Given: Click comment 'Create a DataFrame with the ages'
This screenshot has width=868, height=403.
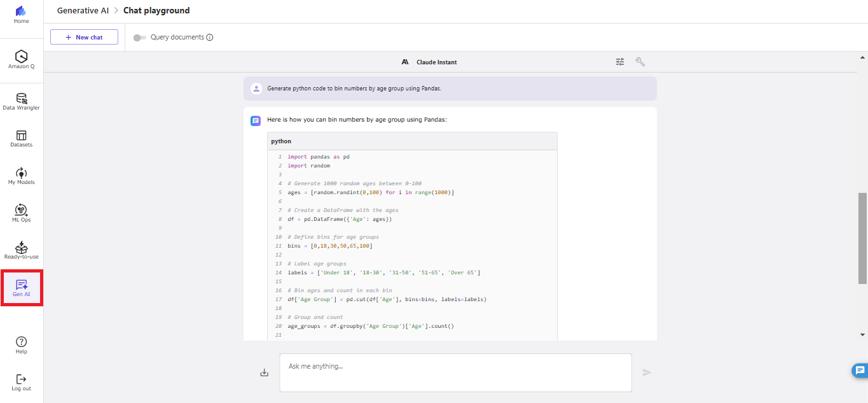Looking at the screenshot, I should click(x=343, y=210).
